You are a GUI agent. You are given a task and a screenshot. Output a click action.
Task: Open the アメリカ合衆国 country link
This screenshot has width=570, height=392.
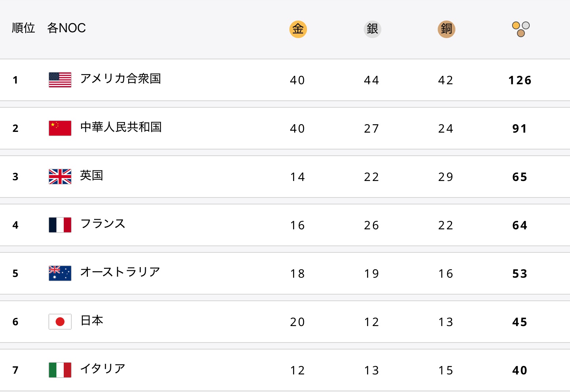[121, 78]
